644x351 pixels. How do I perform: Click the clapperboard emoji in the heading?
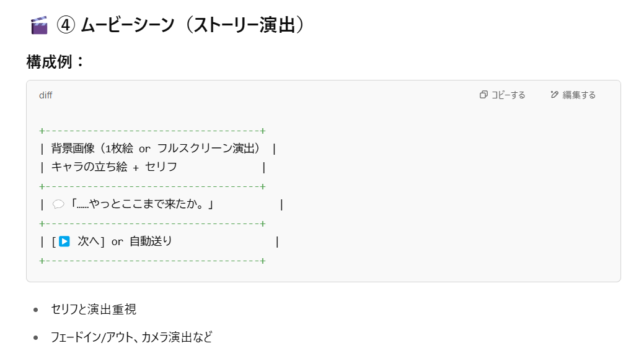(39, 25)
